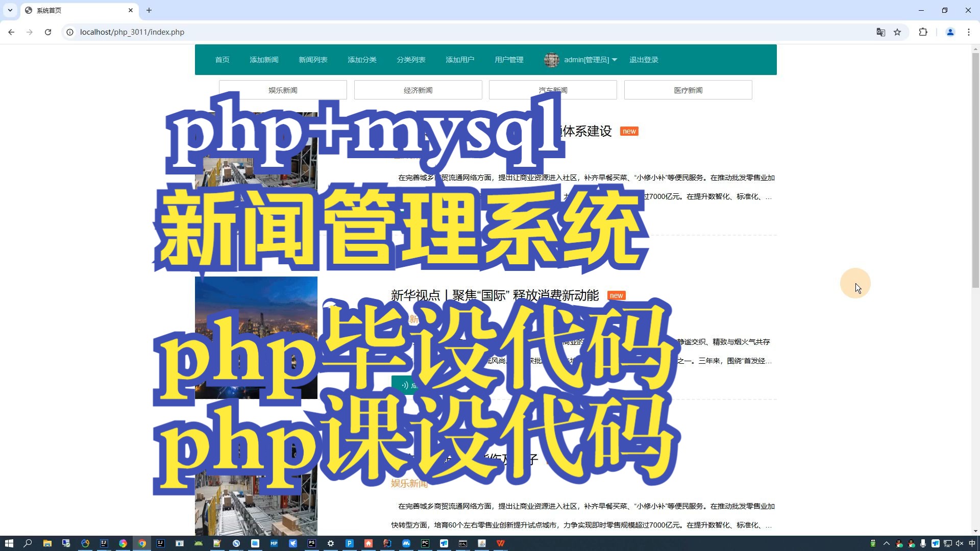The width and height of the screenshot is (980, 551).
Task: Open the Settings gear in taskbar
Action: (x=331, y=543)
